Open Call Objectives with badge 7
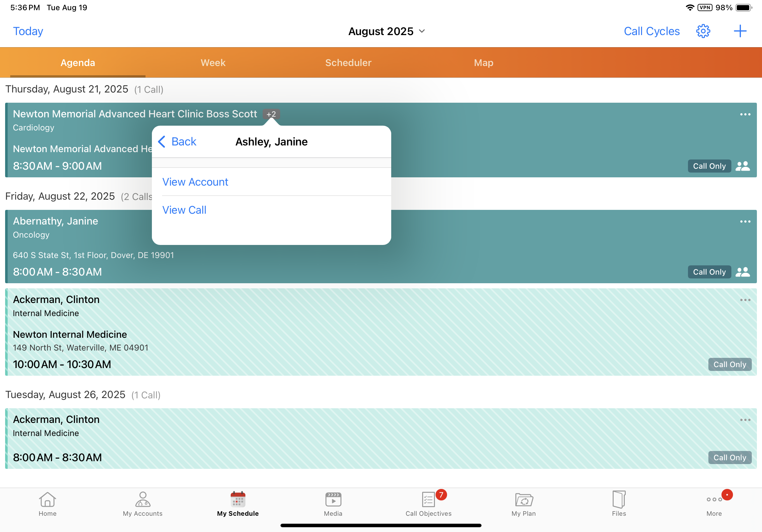Viewport: 762px width, 532px height. tap(428, 504)
